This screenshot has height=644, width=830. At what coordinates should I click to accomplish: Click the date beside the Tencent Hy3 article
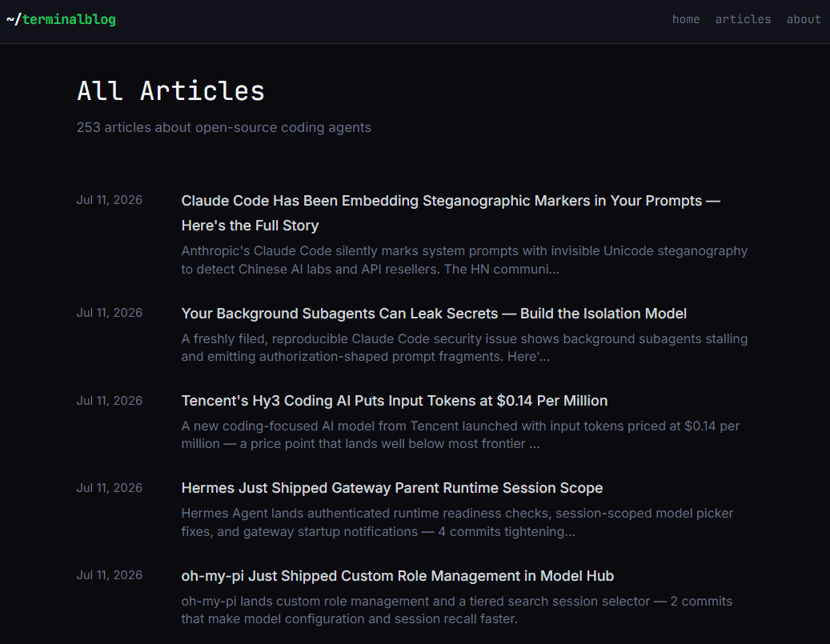point(110,401)
